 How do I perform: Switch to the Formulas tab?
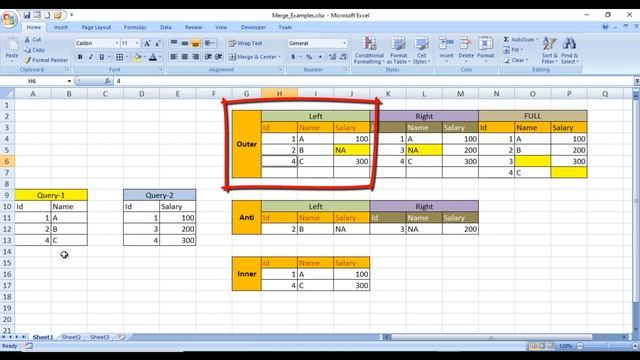point(135,27)
